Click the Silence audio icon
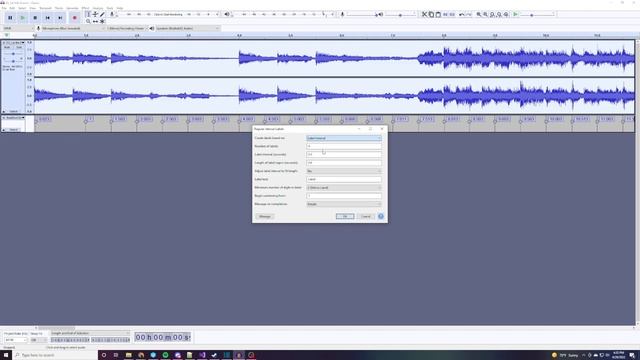The height and width of the screenshot is (360, 640). [452, 14]
